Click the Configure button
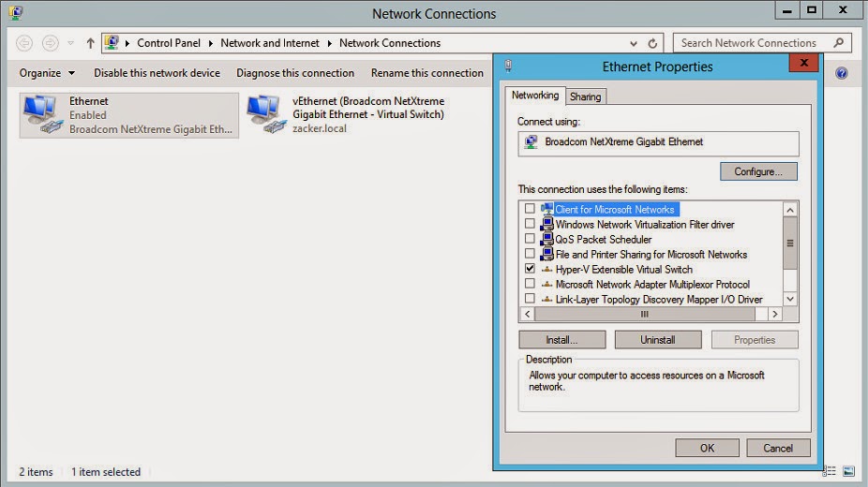This screenshot has height=487, width=868. 758,171
